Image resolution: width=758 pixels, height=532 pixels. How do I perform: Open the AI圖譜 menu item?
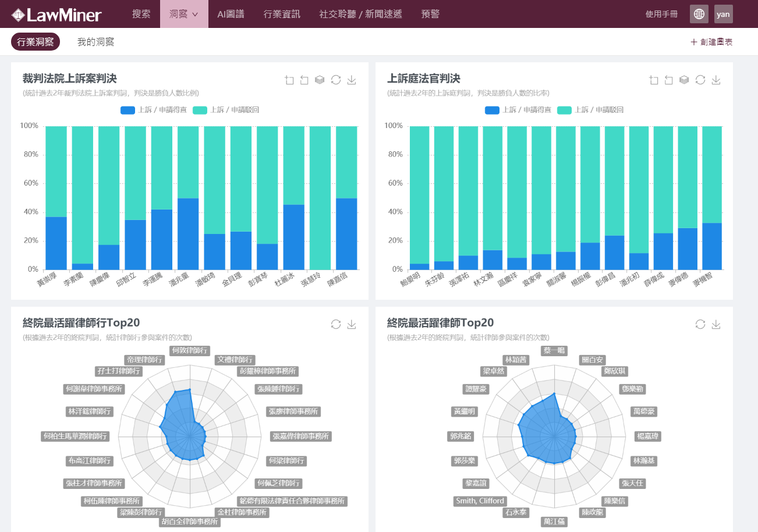click(231, 14)
